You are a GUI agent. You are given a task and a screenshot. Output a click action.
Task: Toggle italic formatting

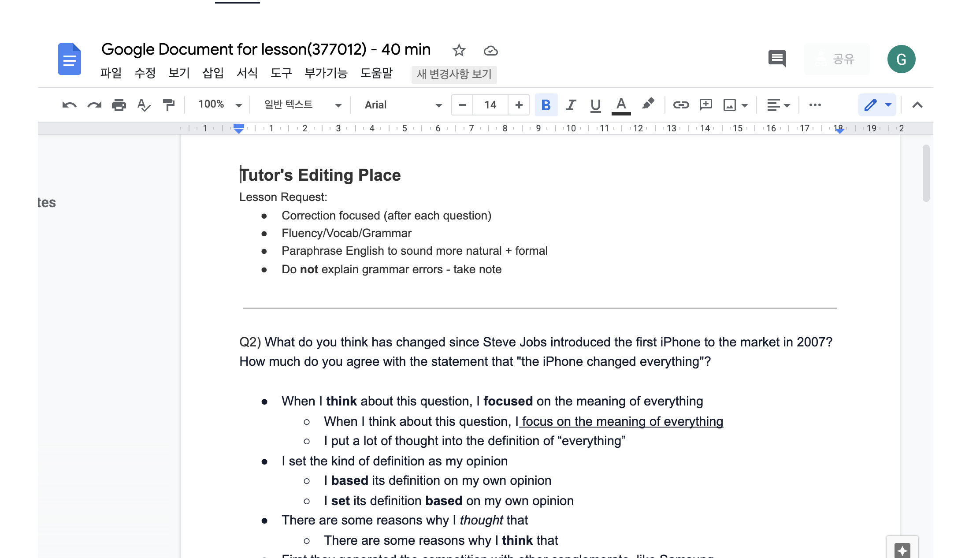(x=571, y=105)
